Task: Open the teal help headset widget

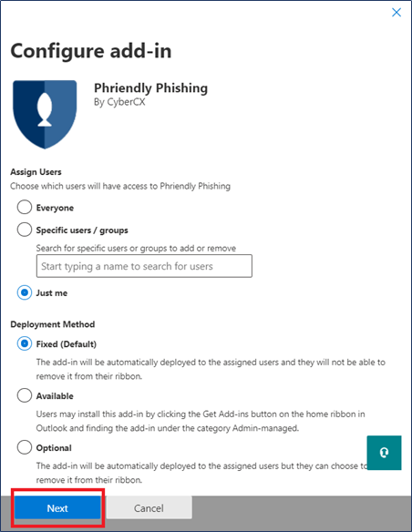Action: click(384, 453)
